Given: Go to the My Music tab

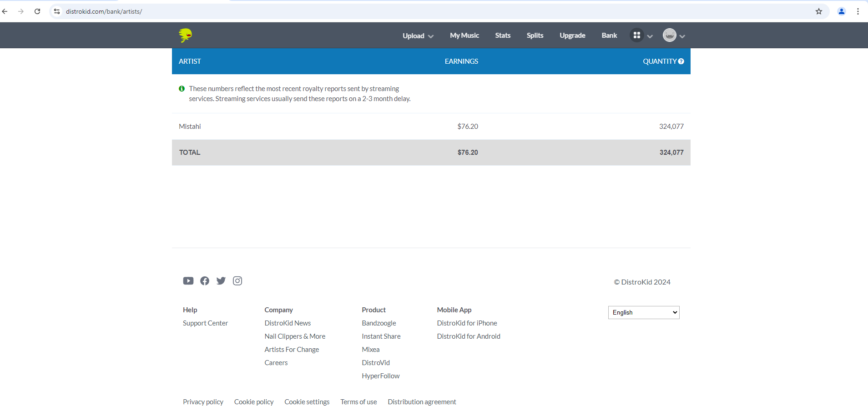Looking at the screenshot, I should (464, 36).
